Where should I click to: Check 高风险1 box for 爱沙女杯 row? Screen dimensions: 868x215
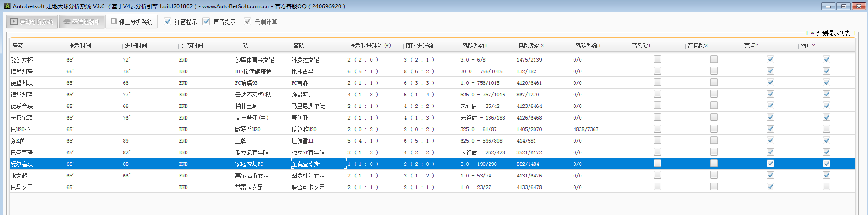coord(658,59)
